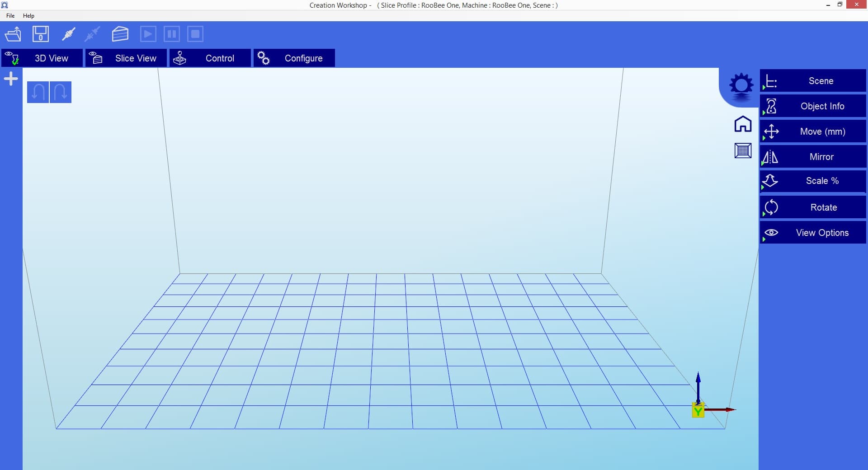Expand the View Options panel
This screenshot has height=470, width=868.
(x=812, y=232)
